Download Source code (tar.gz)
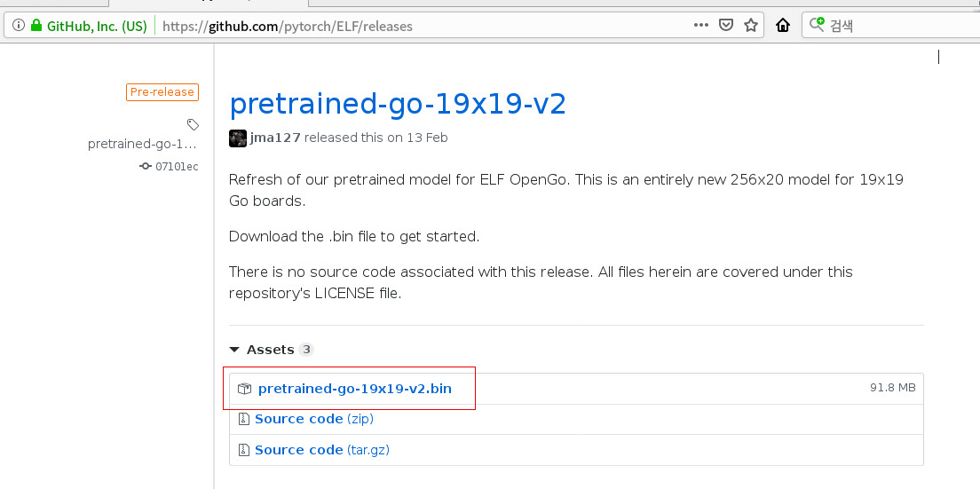The height and width of the screenshot is (489, 980). 322,450
